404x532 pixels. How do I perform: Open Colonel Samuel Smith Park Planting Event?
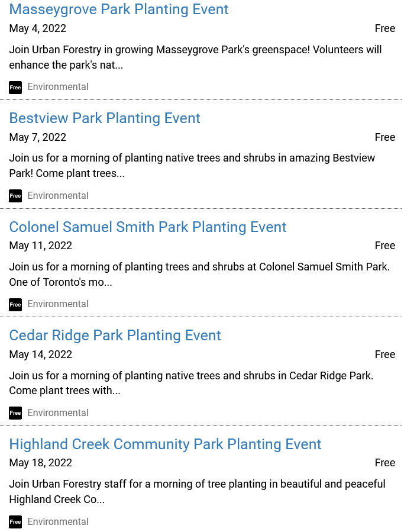[x=148, y=227]
